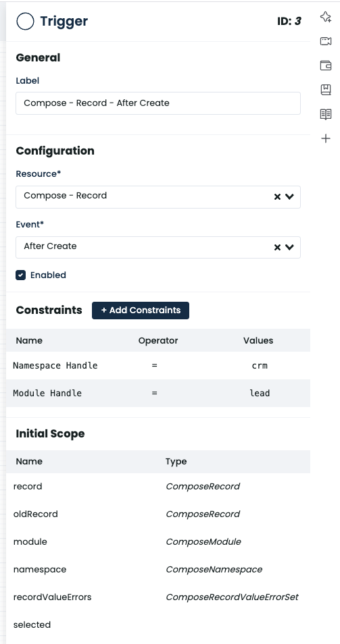
Task: Clear the After Create event with the X
Action: click(277, 247)
